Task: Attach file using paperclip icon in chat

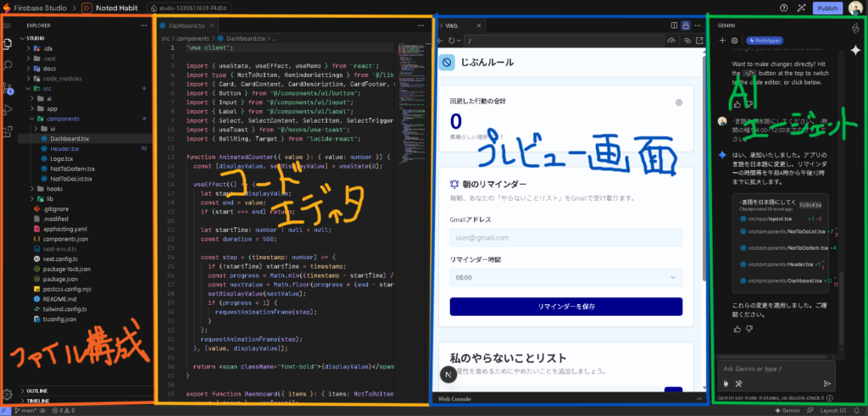Action: tap(726, 383)
